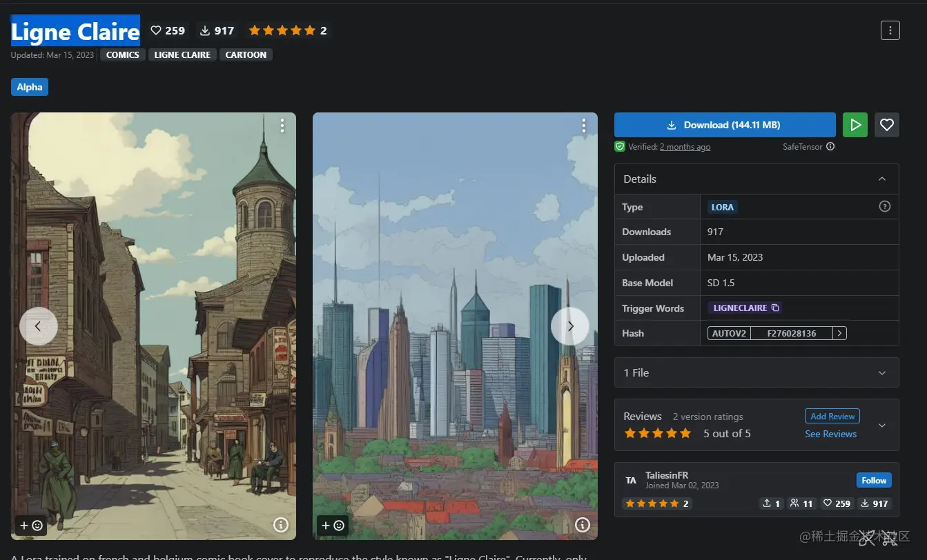The width and height of the screenshot is (927, 560).
Task: Click the arrow next to hash F276028136
Action: (x=839, y=333)
